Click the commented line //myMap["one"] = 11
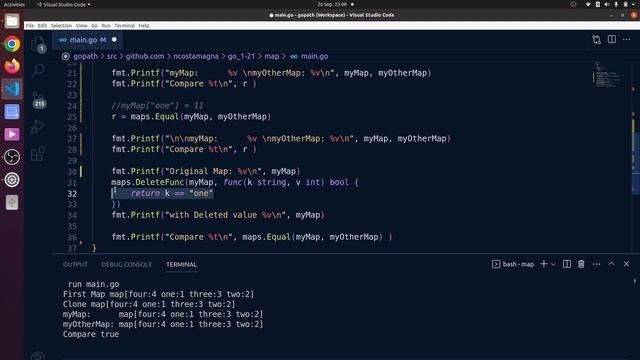The image size is (640, 360). pyautogui.click(x=157, y=106)
